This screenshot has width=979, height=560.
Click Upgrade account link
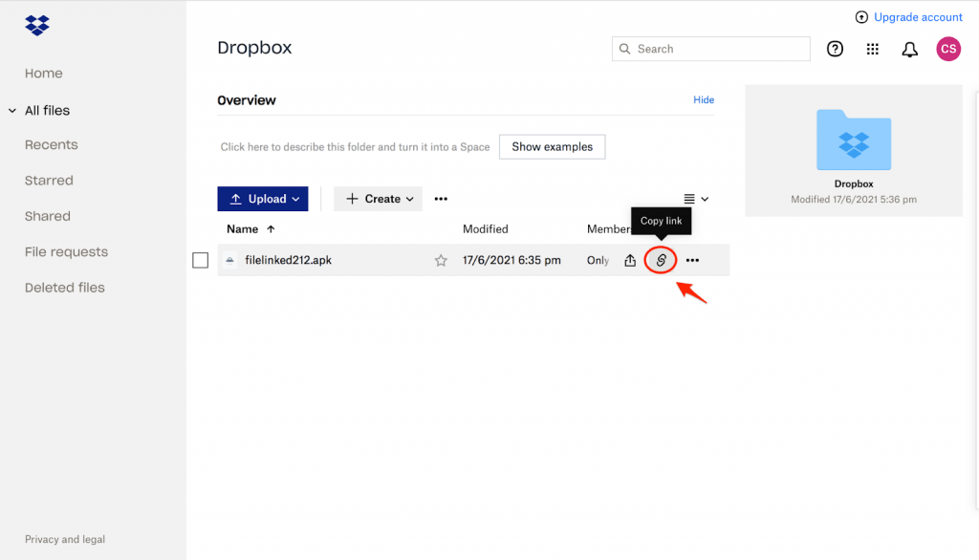point(918,17)
